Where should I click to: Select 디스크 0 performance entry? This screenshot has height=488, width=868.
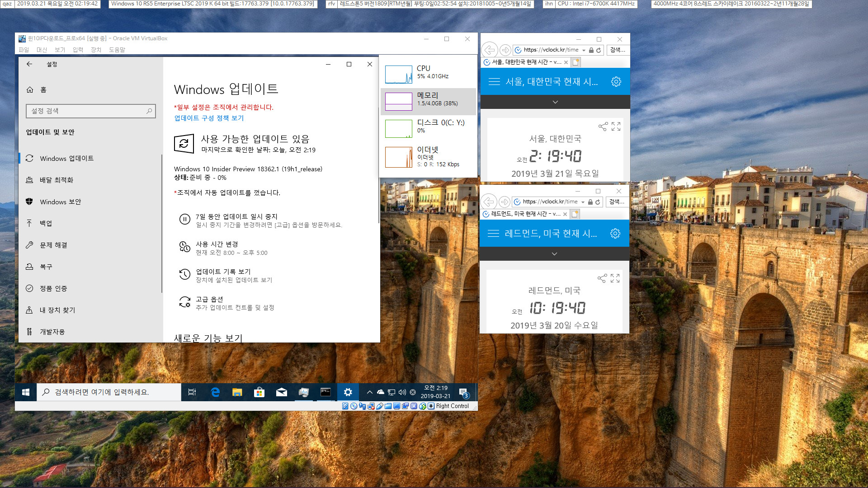(x=428, y=129)
